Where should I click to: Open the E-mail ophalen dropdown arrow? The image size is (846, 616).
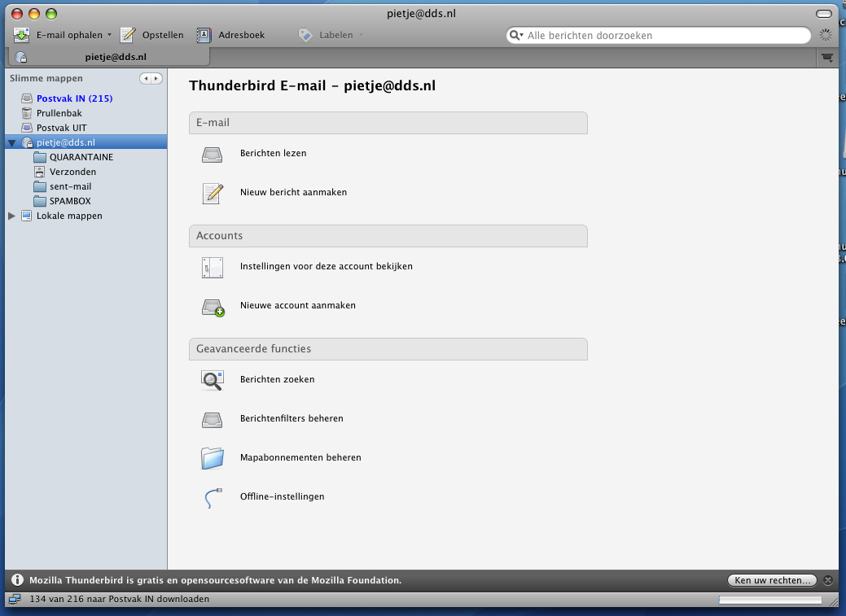click(x=110, y=35)
